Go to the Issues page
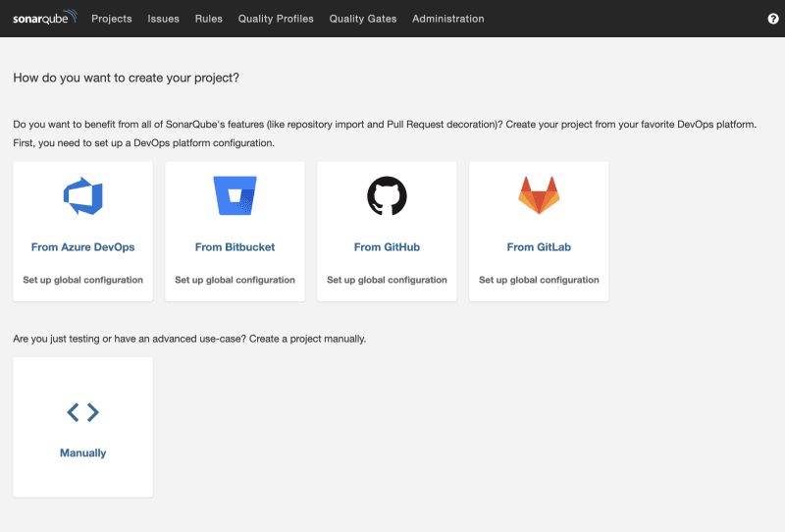Screen dimensions: 785x532 pyautogui.click(x=163, y=19)
